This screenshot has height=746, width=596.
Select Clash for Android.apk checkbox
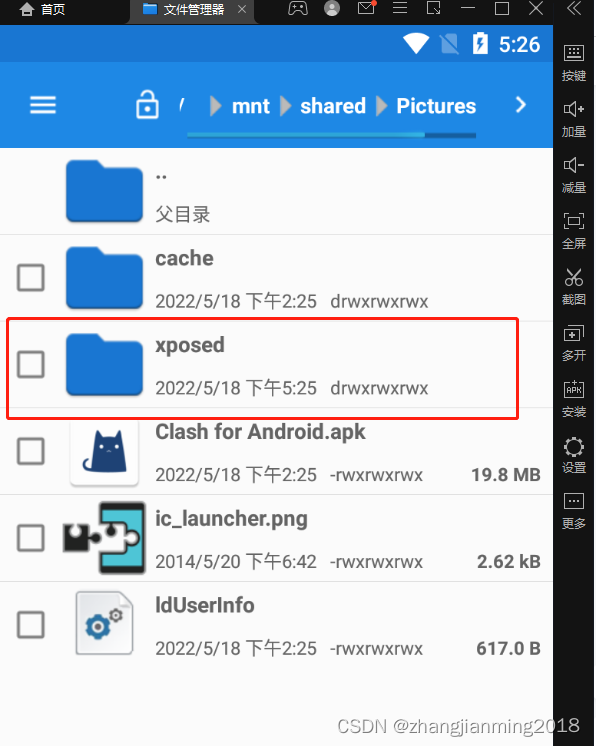(x=31, y=451)
